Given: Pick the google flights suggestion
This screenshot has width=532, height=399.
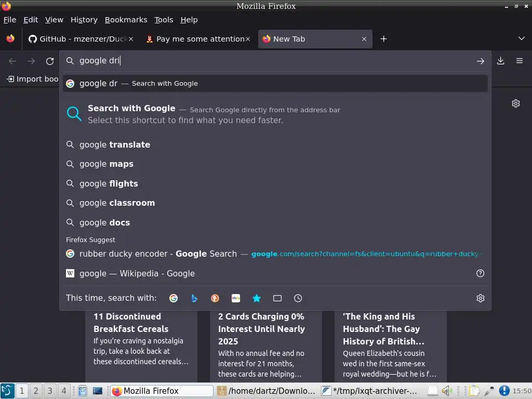Looking at the screenshot, I should click(x=275, y=183).
